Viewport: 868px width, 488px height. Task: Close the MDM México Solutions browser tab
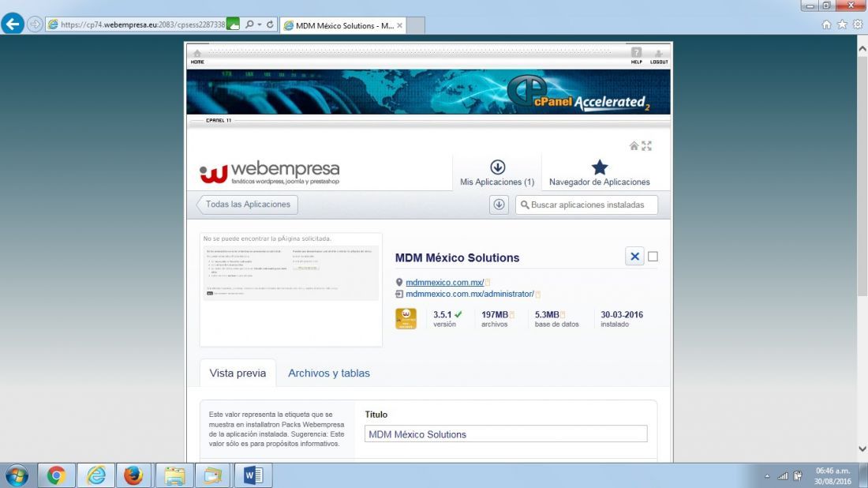(400, 25)
